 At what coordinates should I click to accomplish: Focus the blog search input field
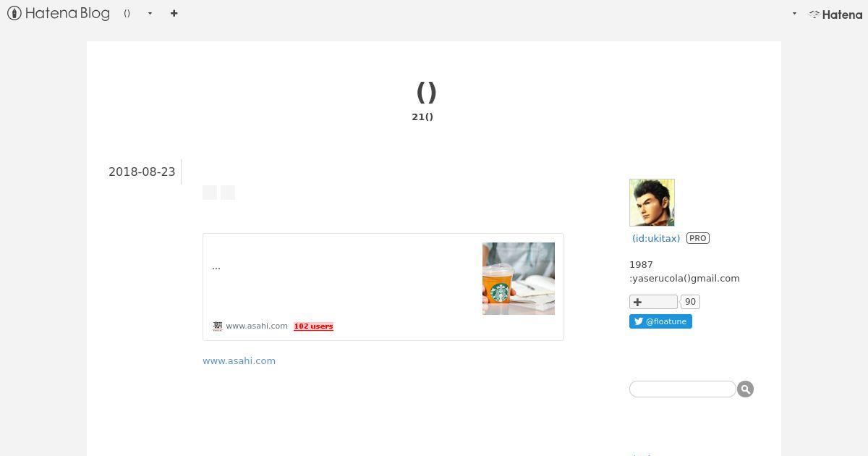(682, 389)
